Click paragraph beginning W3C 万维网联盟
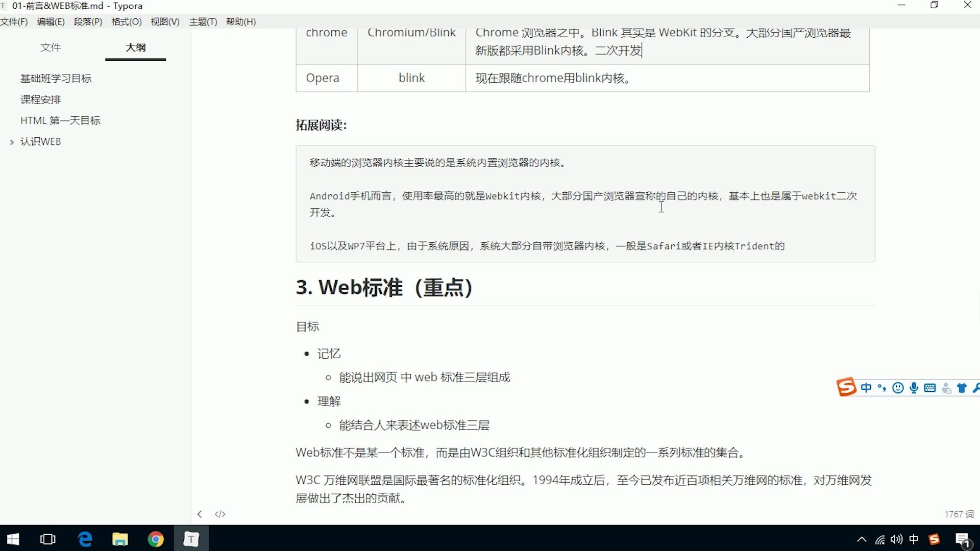980x551 pixels. tap(584, 489)
